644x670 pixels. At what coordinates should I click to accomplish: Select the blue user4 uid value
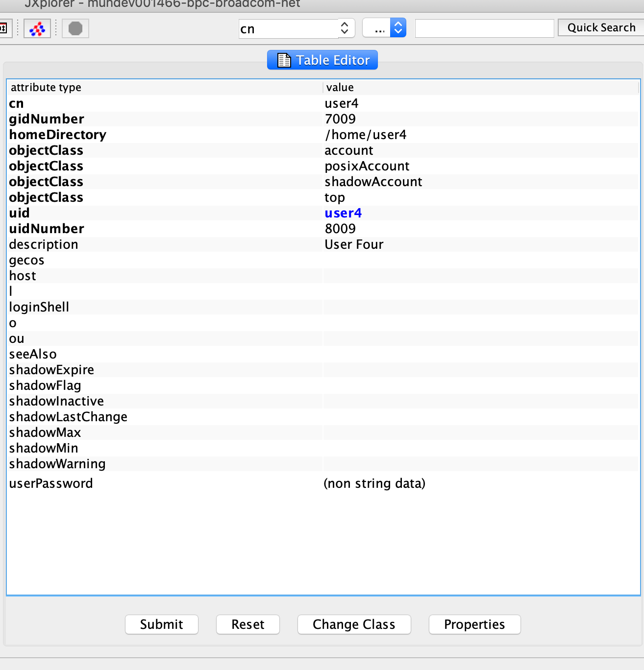343,213
